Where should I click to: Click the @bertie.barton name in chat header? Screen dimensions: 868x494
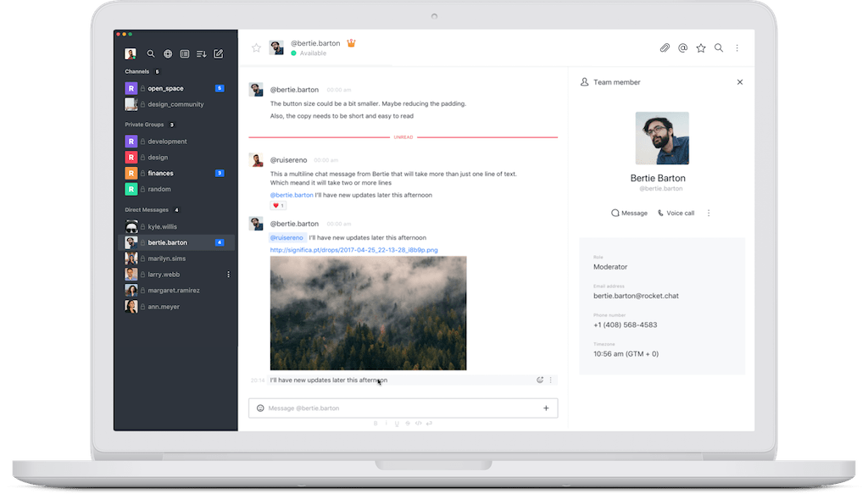[315, 43]
